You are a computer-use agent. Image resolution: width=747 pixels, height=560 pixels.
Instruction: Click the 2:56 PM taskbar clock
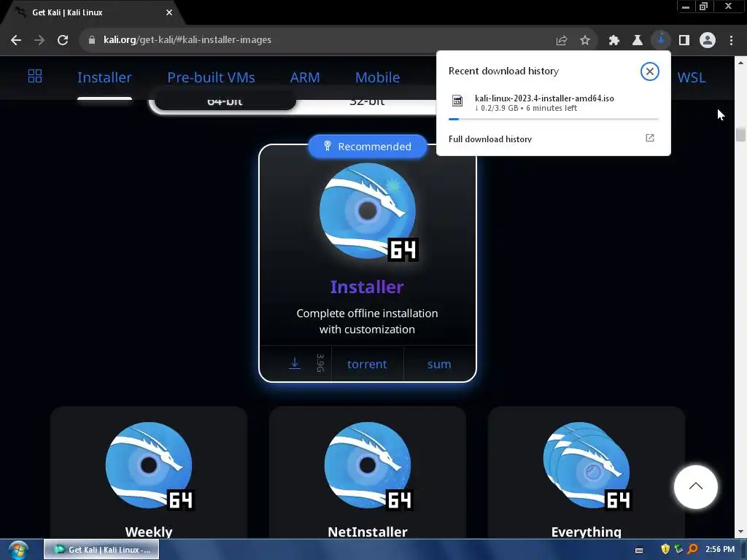pyautogui.click(x=720, y=550)
